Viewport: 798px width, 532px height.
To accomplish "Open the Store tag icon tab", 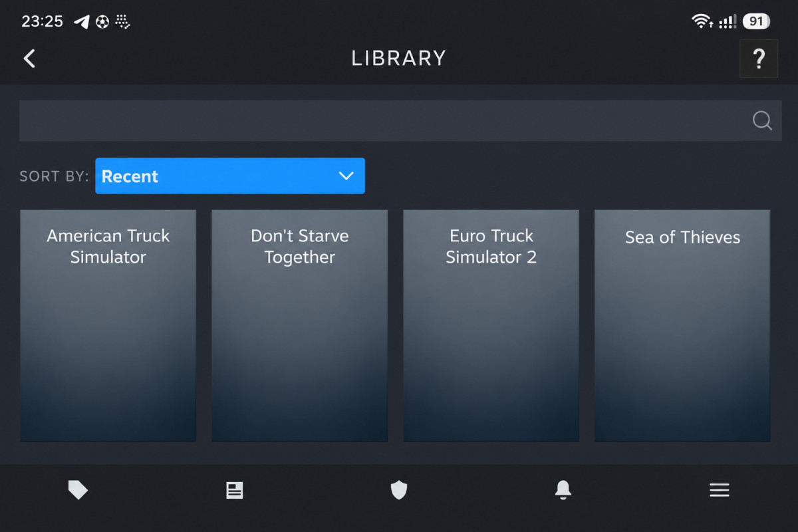I will pyautogui.click(x=78, y=491).
